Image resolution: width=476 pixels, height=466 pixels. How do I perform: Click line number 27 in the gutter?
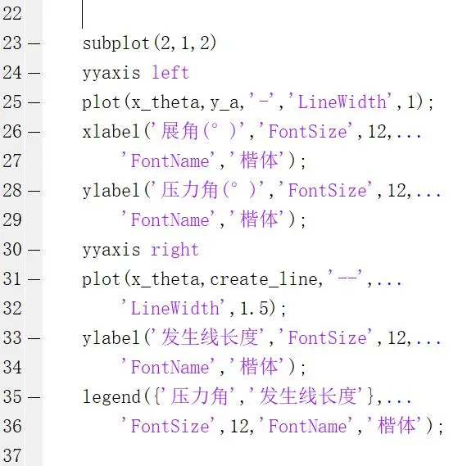point(12,161)
